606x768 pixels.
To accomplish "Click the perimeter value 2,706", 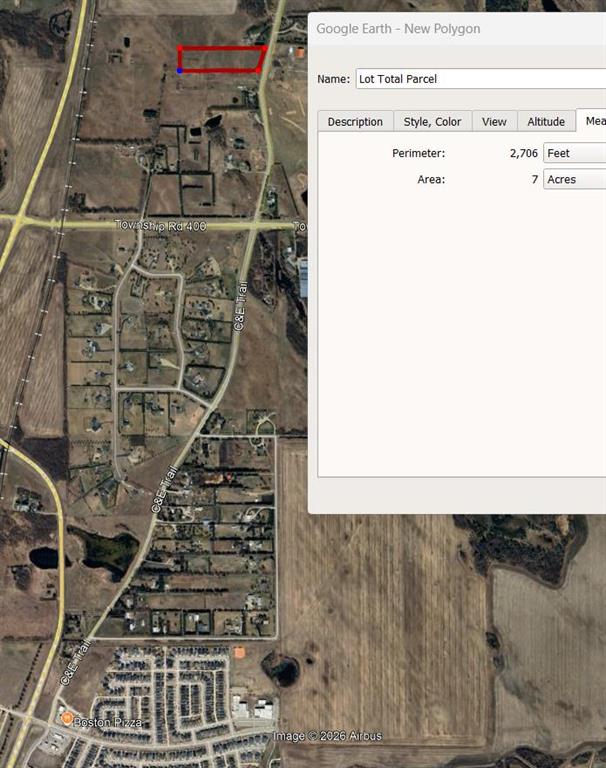I will point(523,153).
